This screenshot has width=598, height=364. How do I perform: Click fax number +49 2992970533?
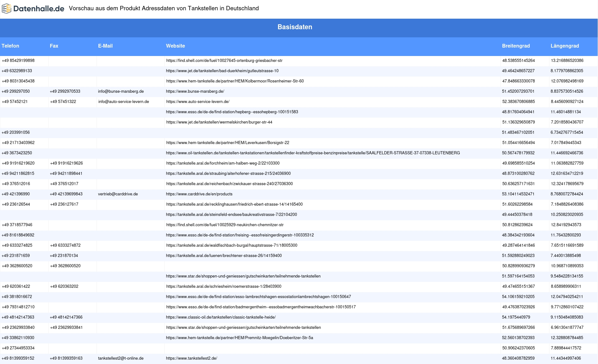click(65, 91)
